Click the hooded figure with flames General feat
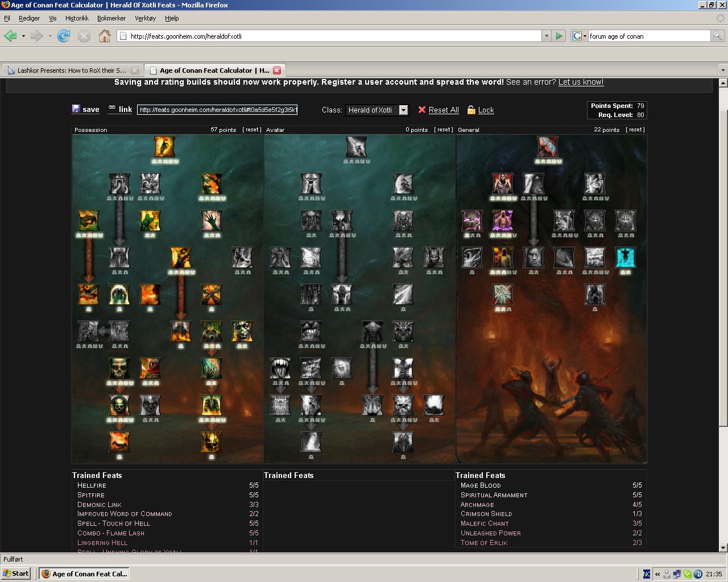Image resolution: width=728 pixels, height=582 pixels. 503,257
